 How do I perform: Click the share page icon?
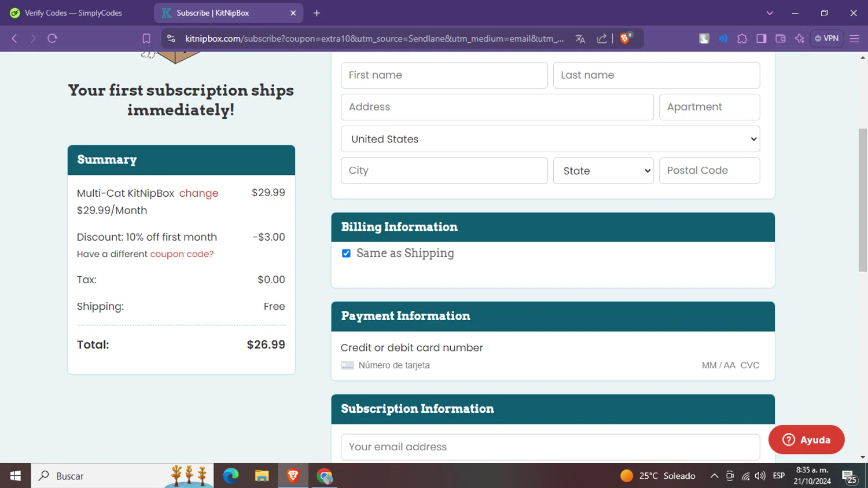click(x=602, y=38)
